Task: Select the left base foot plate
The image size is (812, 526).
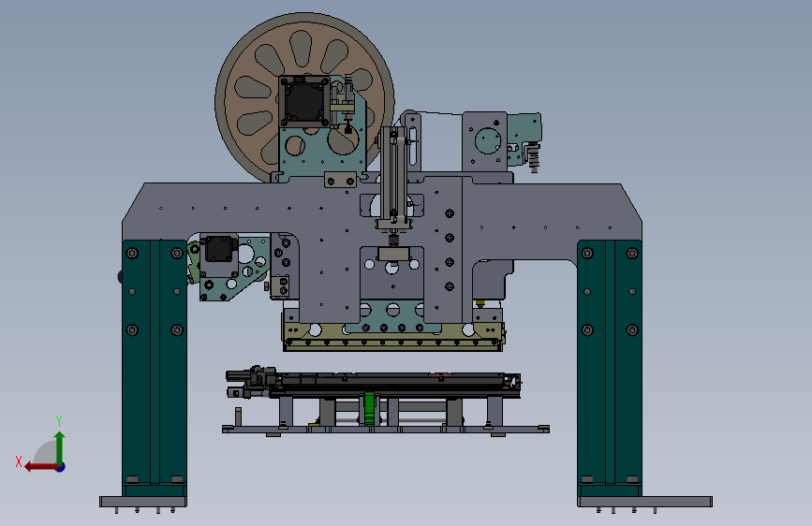Action: 143,502
